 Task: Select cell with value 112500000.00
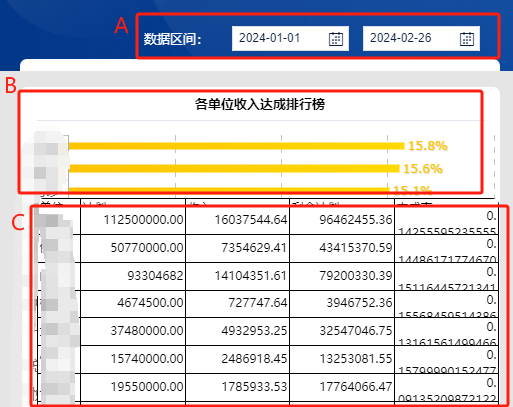pos(133,220)
